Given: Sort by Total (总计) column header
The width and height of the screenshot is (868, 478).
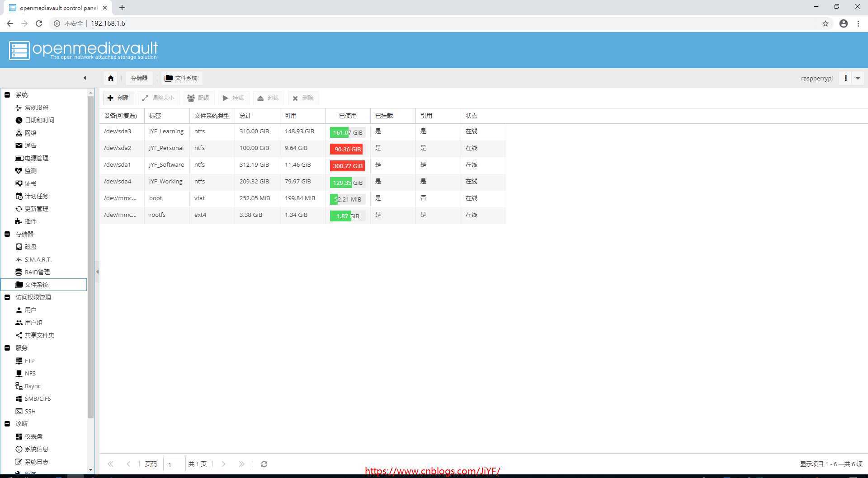Looking at the screenshot, I should click(257, 116).
